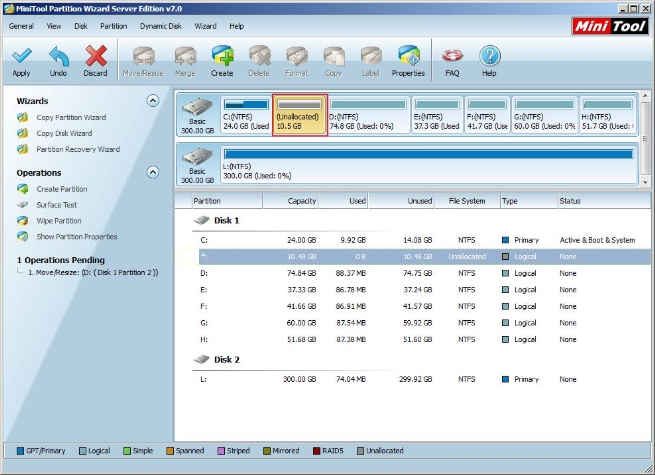Click the Delete partition toolbar icon
This screenshot has height=475, width=655.
[259, 56]
